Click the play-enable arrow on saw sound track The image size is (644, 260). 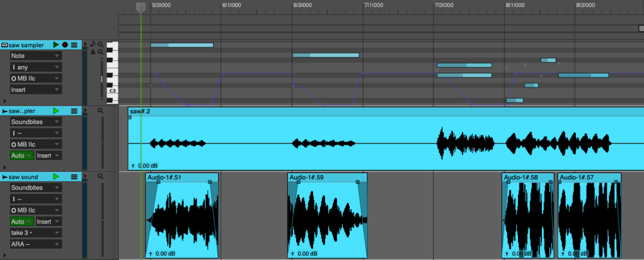(x=56, y=177)
